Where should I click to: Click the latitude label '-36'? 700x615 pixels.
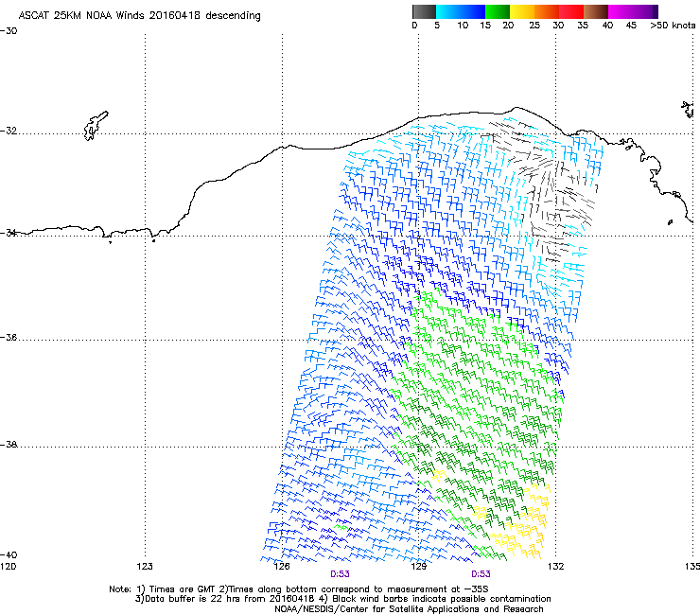pyautogui.click(x=9, y=337)
